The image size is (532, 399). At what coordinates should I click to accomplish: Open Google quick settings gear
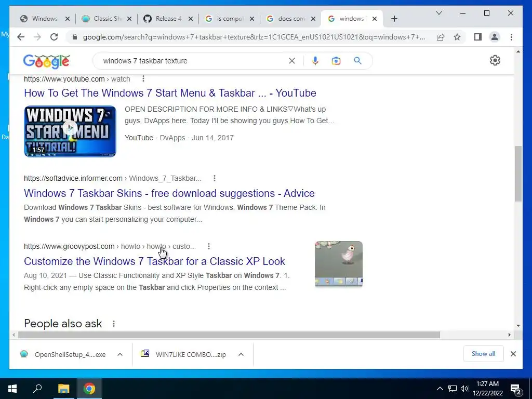(x=495, y=60)
